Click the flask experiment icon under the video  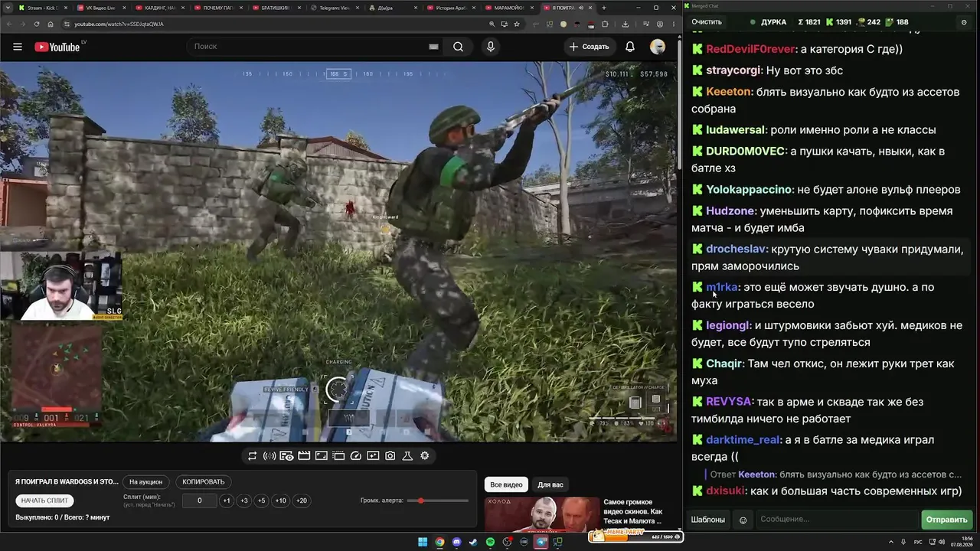[x=407, y=456]
